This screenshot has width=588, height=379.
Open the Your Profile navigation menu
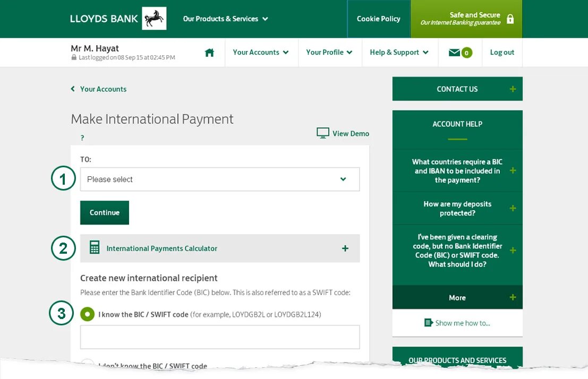[x=329, y=53]
